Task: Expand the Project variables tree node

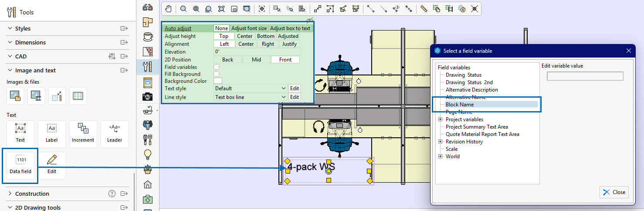Action: (x=441, y=119)
